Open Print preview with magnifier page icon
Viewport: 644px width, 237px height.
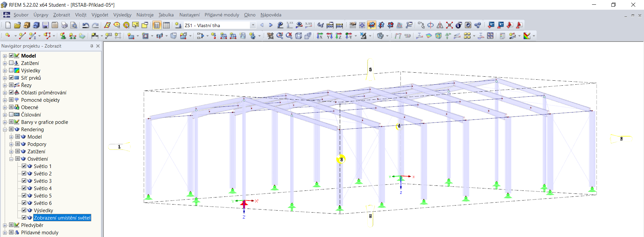tap(74, 25)
